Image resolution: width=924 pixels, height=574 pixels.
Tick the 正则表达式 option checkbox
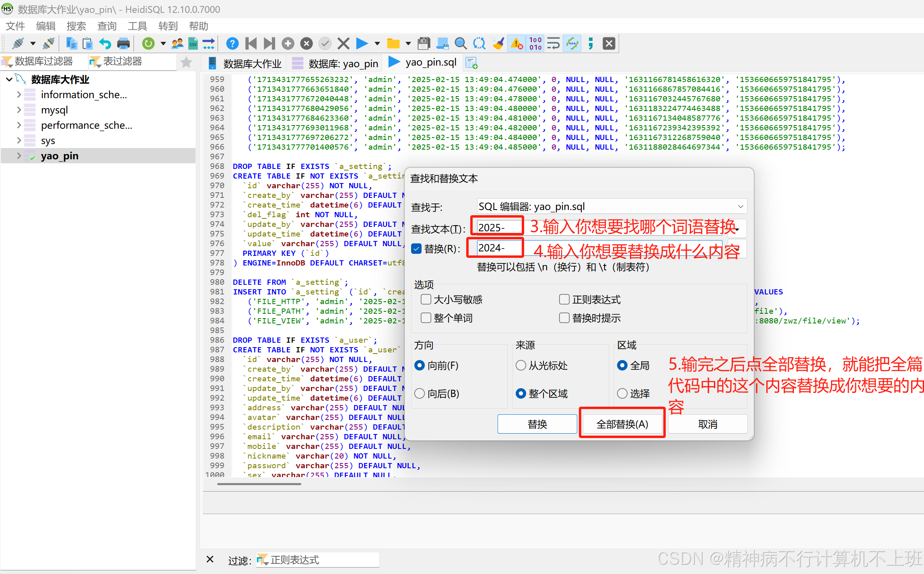click(564, 299)
